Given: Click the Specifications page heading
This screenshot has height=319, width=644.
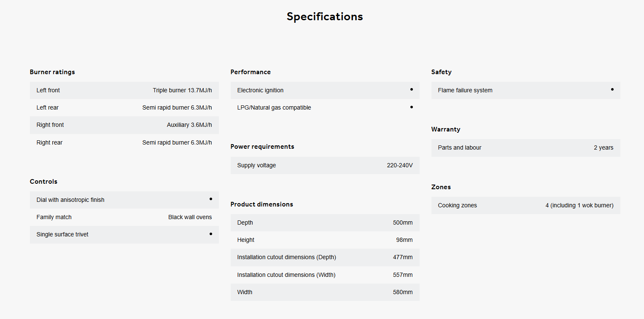Looking at the screenshot, I should [325, 16].
